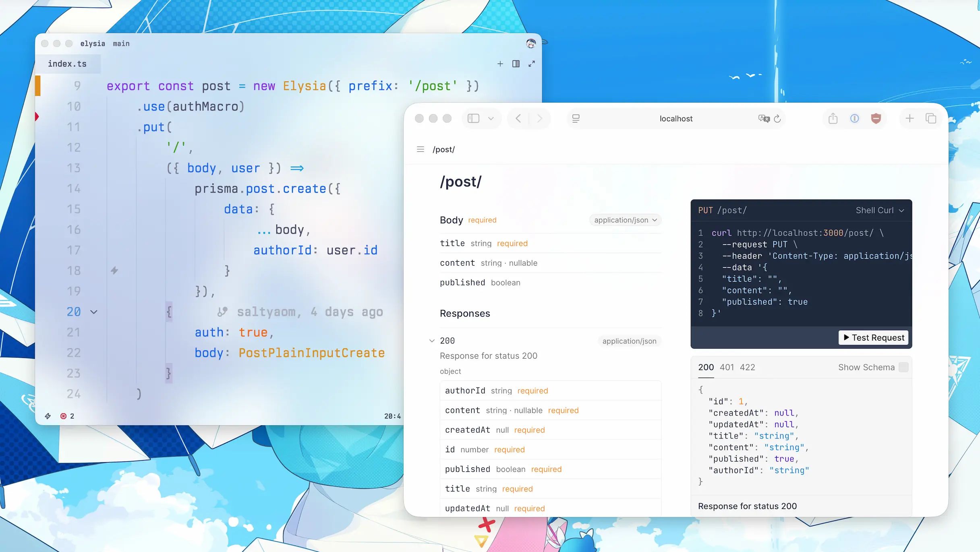Viewport: 980px width, 552px height.
Task: Click the privacy shield icon in toolbar
Action: click(x=876, y=118)
